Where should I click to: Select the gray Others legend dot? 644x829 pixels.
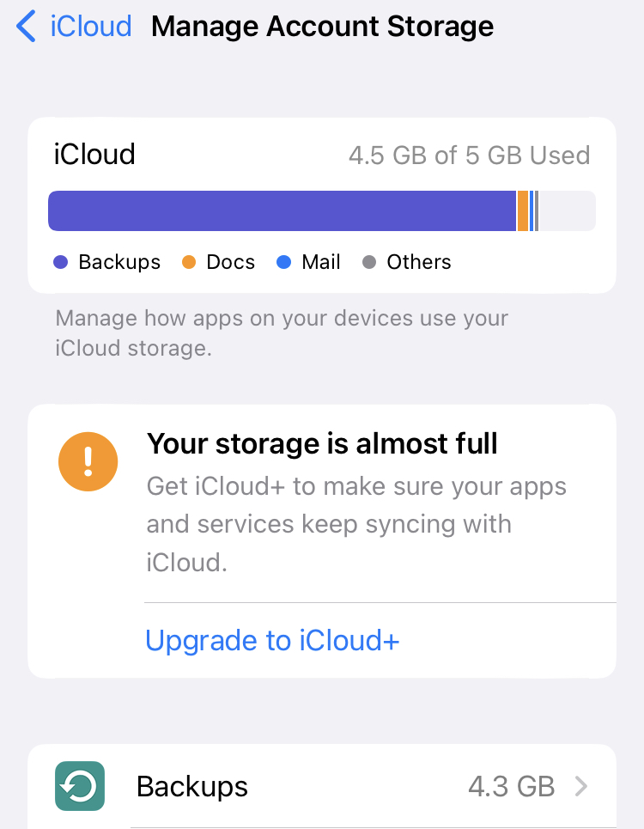pos(368,262)
